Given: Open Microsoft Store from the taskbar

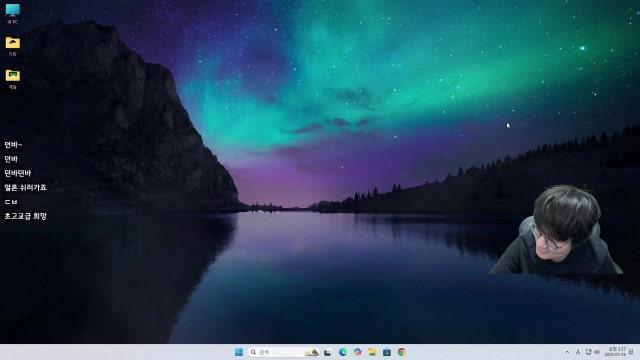Looking at the screenshot, I should click(x=387, y=352).
